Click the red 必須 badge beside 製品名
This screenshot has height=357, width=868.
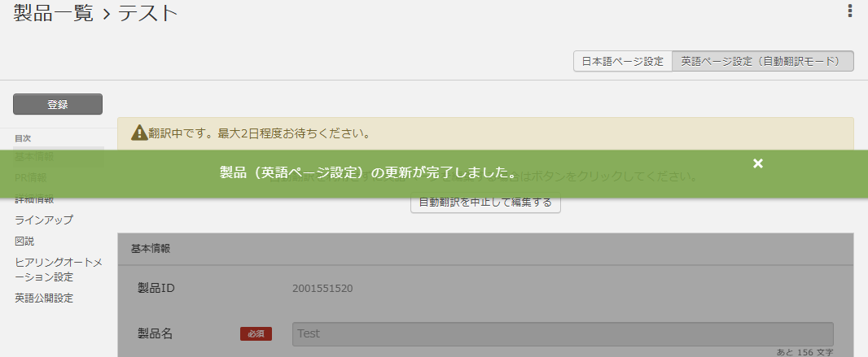coord(256,333)
